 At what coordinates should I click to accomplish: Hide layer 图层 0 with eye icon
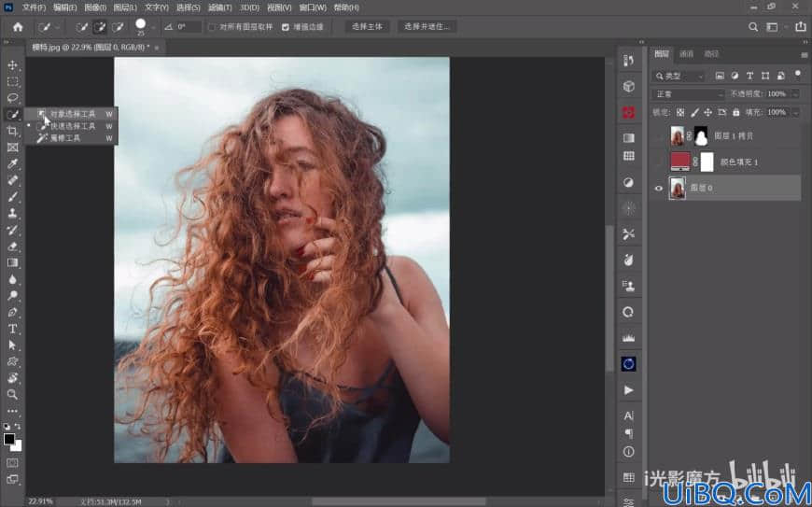(x=659, y=188)
